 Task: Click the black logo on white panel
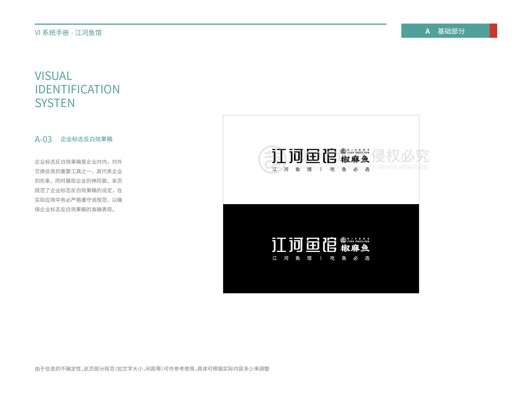[321, 160]
